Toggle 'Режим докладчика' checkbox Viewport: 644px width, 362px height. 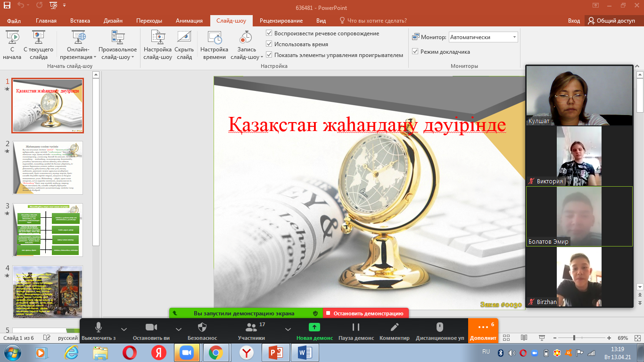415,52
